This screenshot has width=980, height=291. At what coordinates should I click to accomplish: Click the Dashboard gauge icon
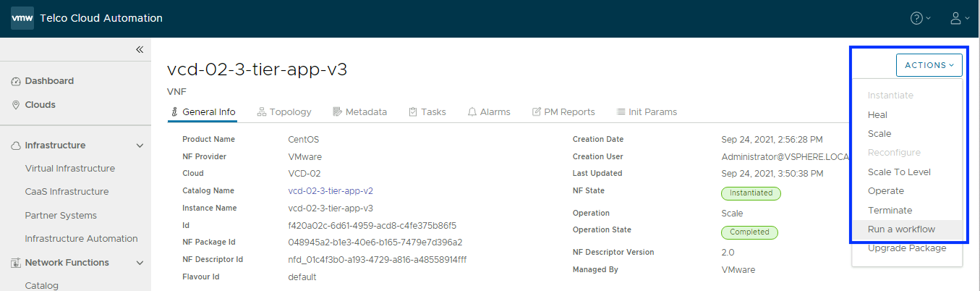[x=16, y=81]
